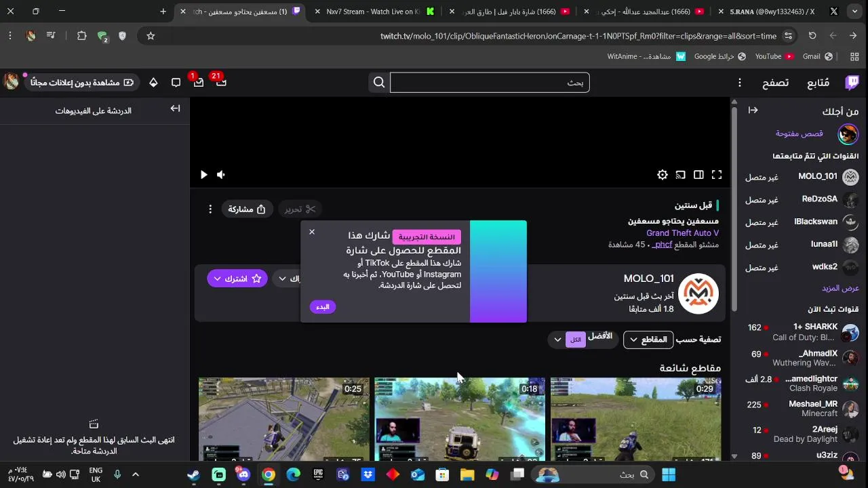The width and height of the screenshot is (868, 488).
Task: Open the WitAnime bookmark
Action: pos(646,57)
